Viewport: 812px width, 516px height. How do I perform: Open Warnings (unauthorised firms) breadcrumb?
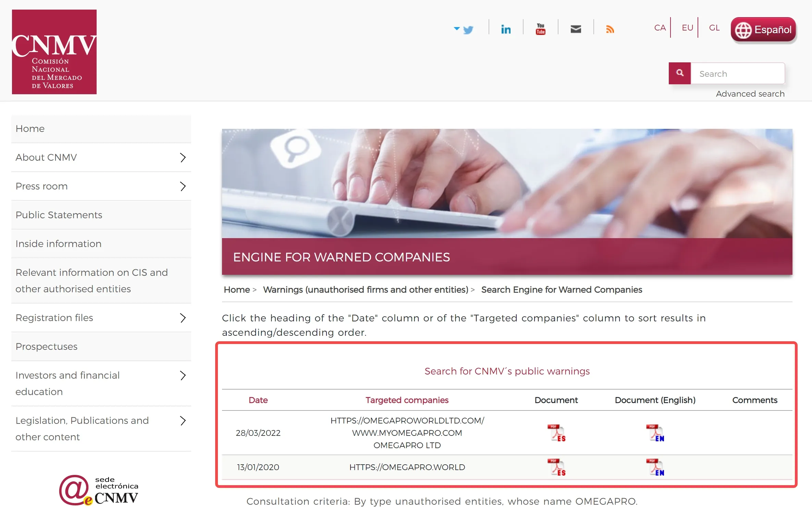pyautogui.click(x=366, y=290)
